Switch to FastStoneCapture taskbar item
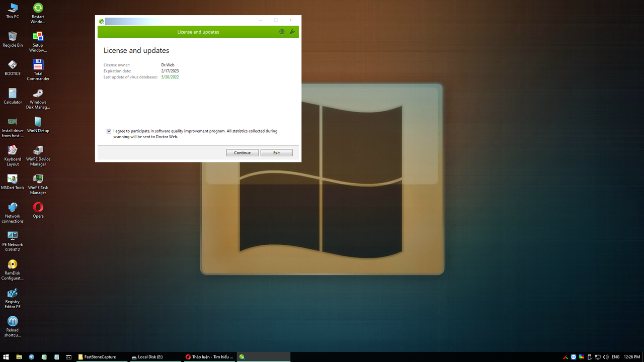 (102, 357)
